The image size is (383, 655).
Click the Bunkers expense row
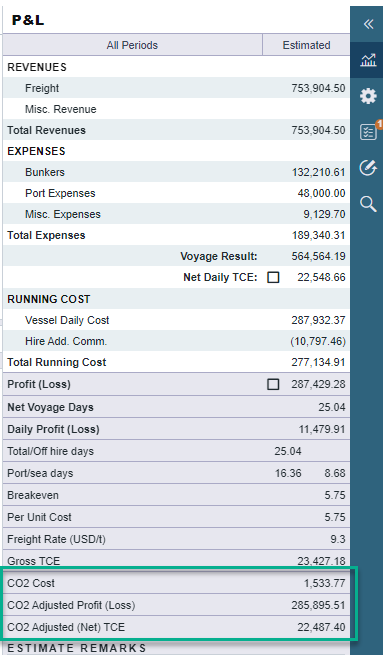click(176, 172)
